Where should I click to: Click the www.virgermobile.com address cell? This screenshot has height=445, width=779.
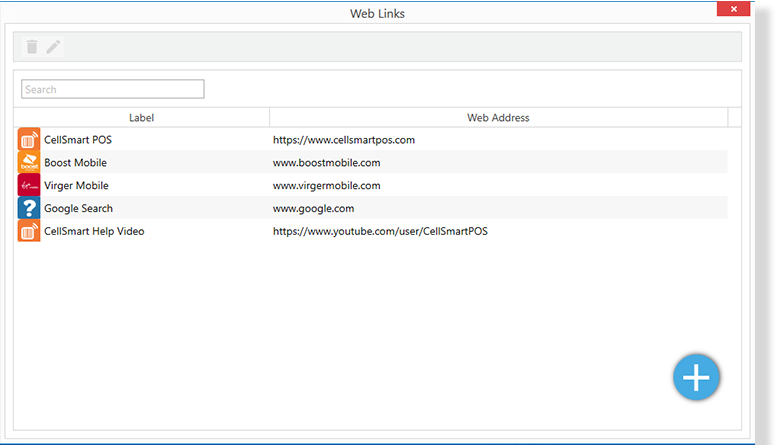tap(326, 185)
